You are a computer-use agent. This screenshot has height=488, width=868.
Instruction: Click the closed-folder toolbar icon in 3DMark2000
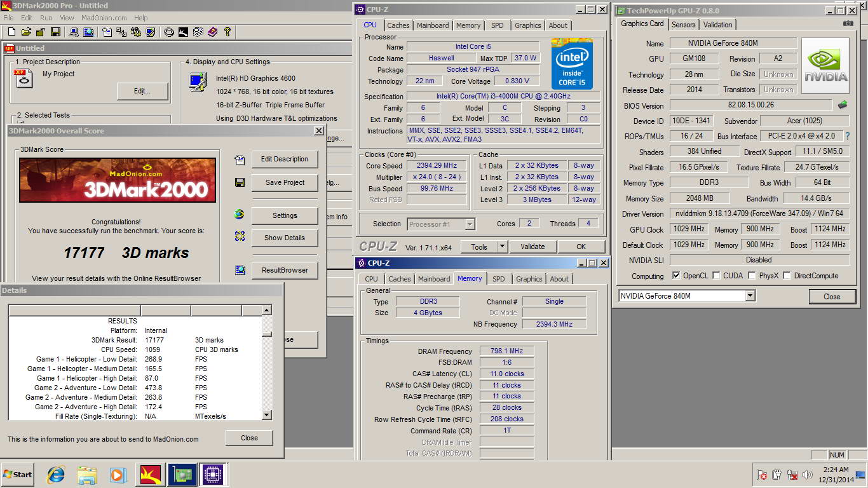tap(41, 32)
